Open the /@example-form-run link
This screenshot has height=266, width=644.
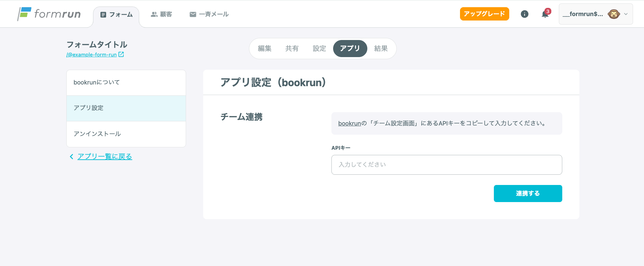tap(92, 55)
